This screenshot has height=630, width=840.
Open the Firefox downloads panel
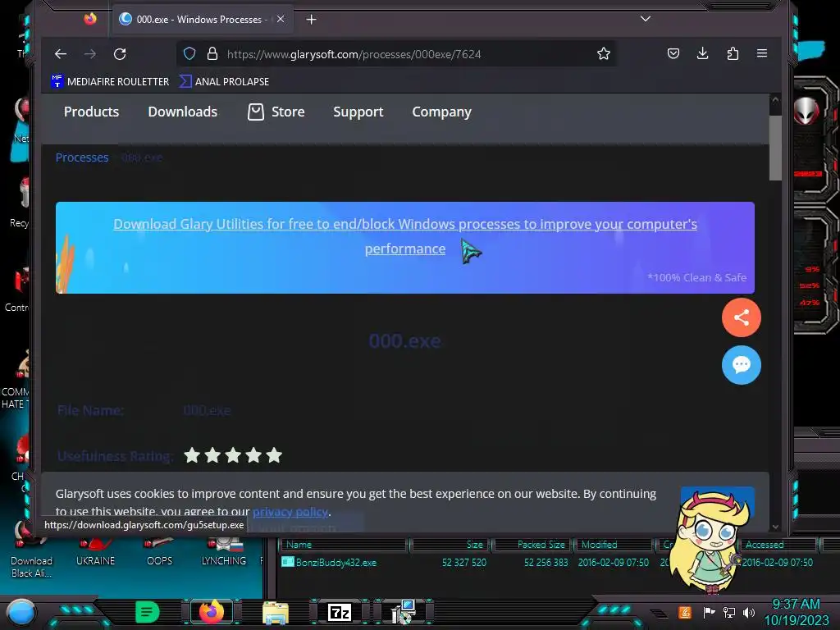pos(702,53)
